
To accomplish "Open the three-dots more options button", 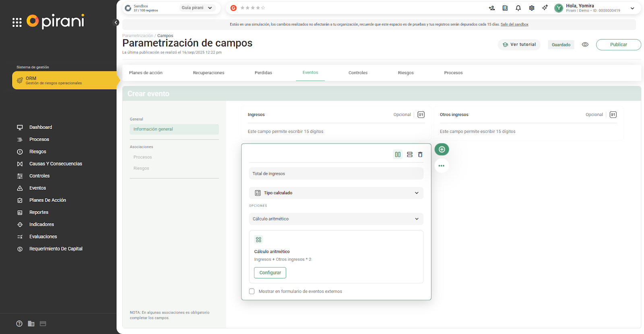I will click(x=442, y=166).
